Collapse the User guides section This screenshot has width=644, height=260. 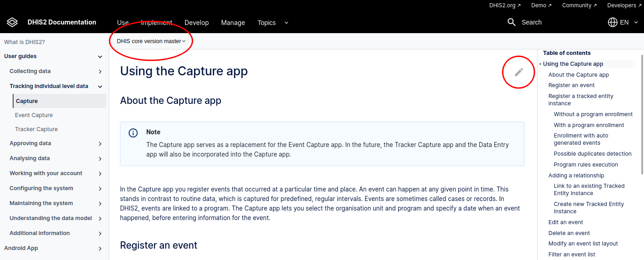[100, 57]
